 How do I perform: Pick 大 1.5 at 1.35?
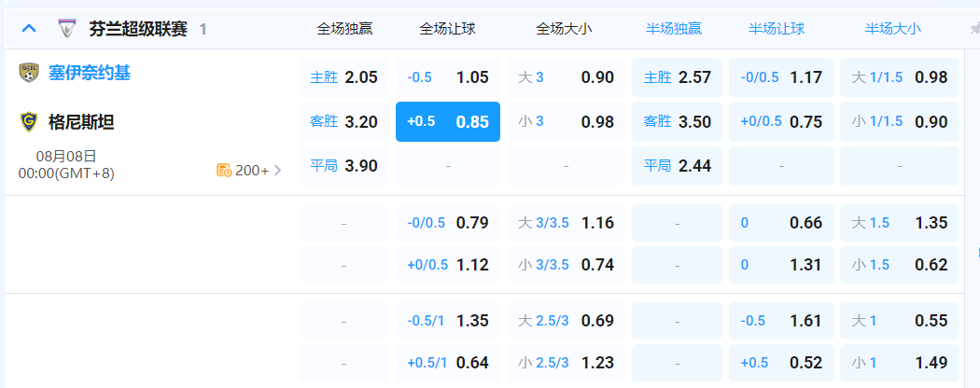900,222
